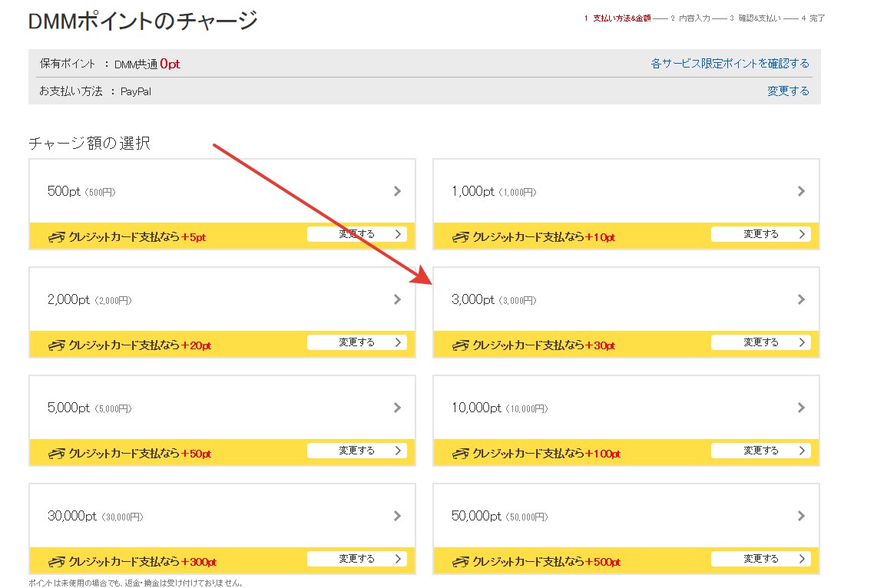The image size is (874, 588).
Task: Open 各サービス限定ポイントを確認する link
Action: (x=730, y=64)
